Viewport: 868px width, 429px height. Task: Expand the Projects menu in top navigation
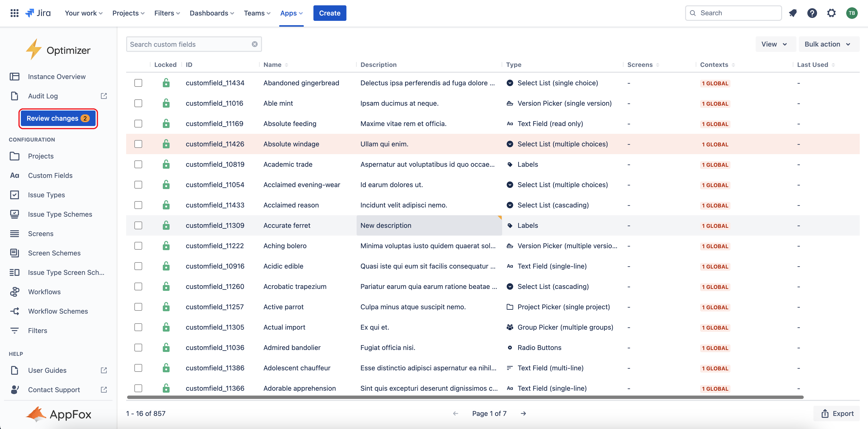[128, 13]
